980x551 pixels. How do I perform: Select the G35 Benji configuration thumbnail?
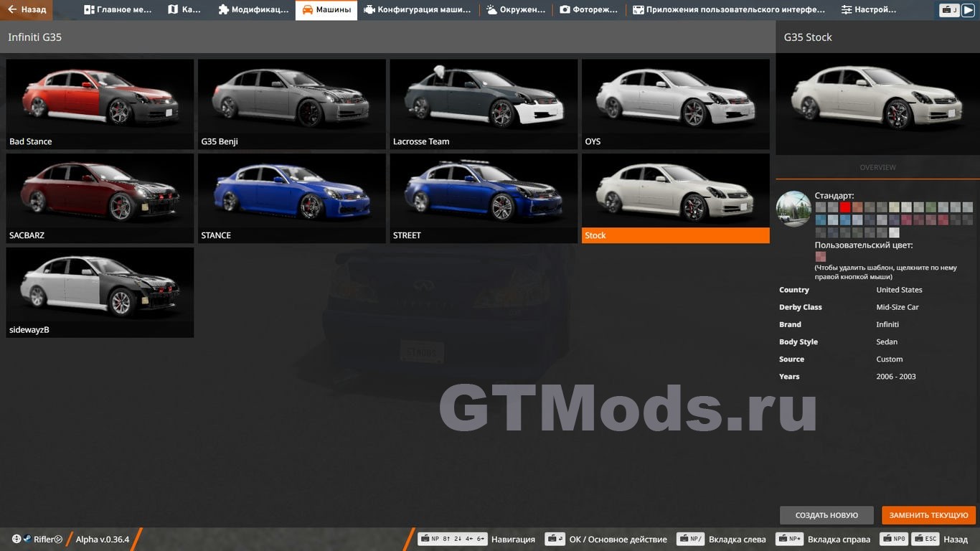(x=292, y=104)
